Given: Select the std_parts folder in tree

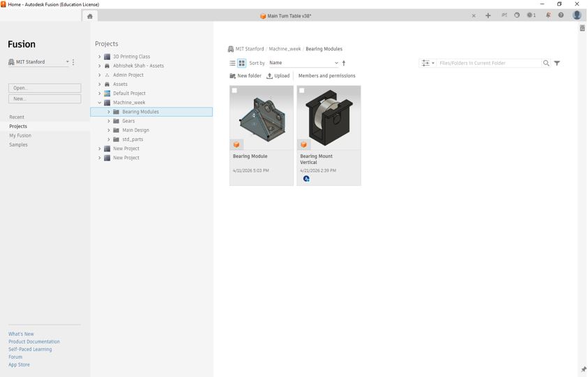Looking at the screenshot, I should coord(133,140).
